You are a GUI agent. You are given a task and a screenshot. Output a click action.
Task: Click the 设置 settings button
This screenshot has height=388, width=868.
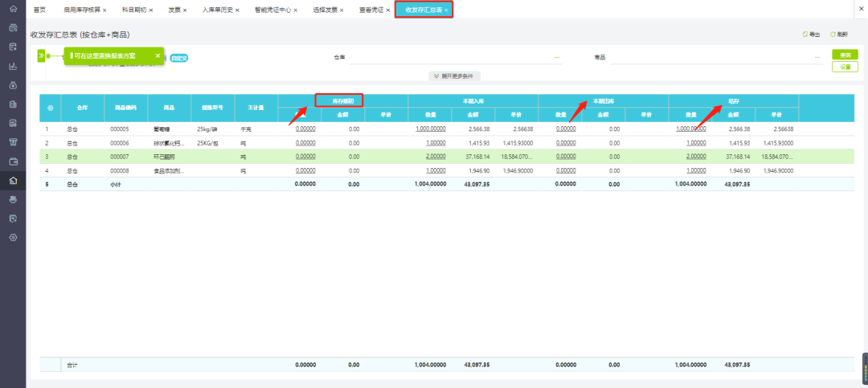(845, 67)
